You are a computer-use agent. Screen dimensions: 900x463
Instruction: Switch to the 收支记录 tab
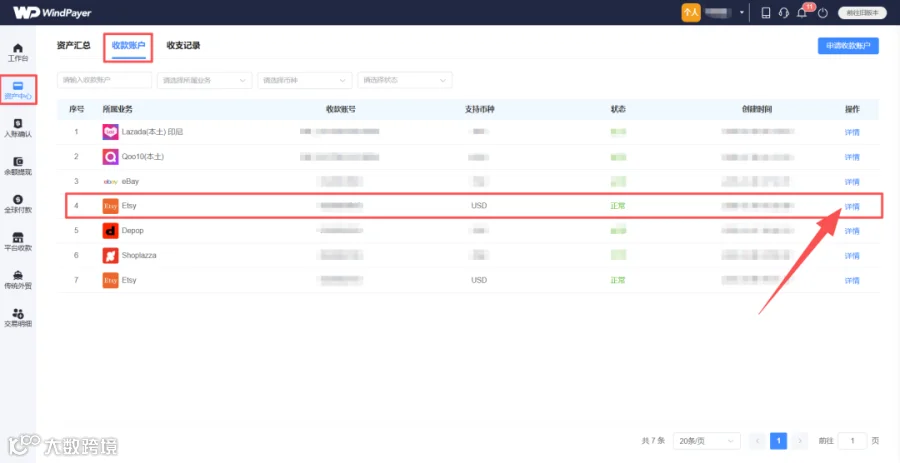tap(183, 45)
